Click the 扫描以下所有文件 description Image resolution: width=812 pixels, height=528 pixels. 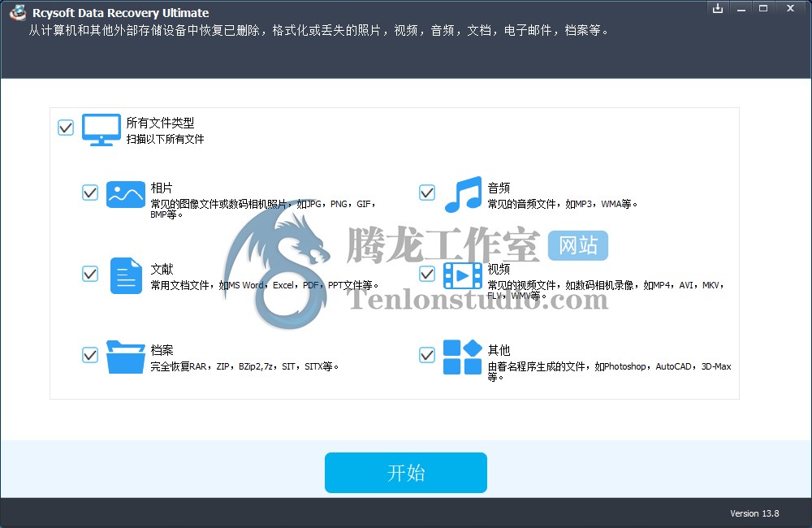tap(165, 139)
